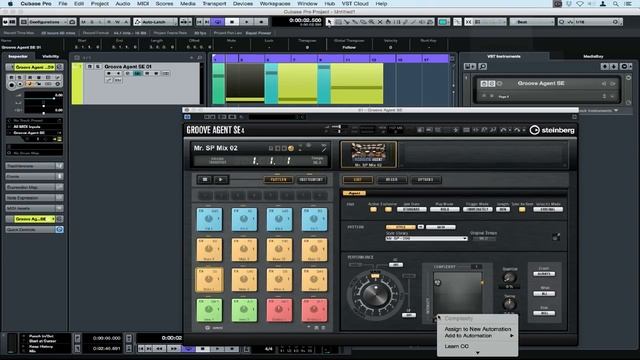Toggle inspector record enable button
Screen dimensions: 640x360
(11, 84)
